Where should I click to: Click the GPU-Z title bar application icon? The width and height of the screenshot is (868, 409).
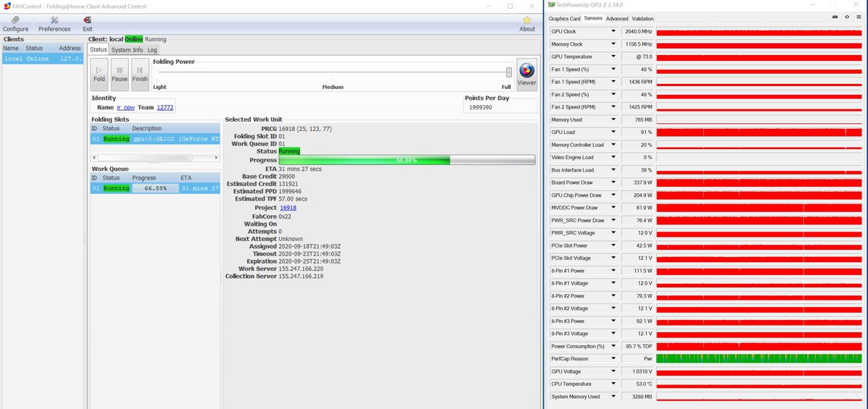pyautogui.click(x=552, y=6)
